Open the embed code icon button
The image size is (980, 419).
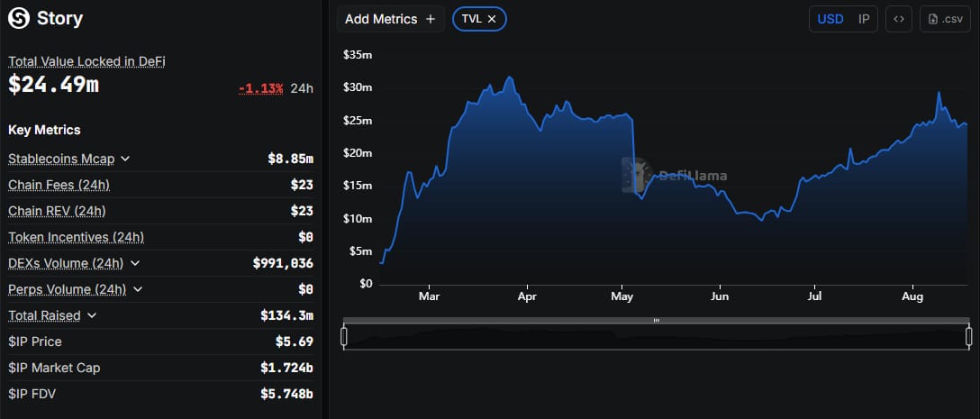click(897, 19)
